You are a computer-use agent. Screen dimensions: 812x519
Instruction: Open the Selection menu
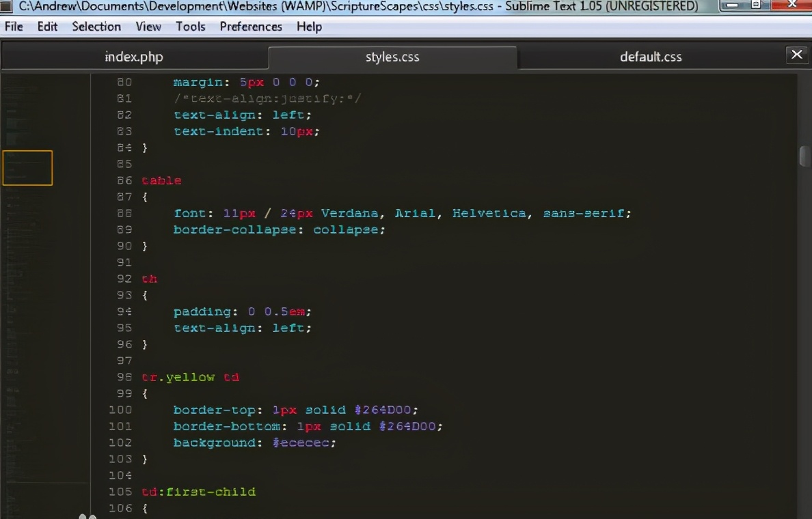pos(96,27)
